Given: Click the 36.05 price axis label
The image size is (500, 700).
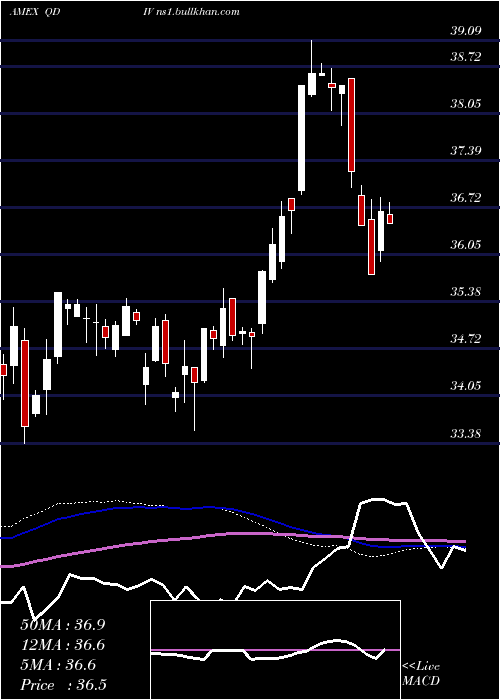Looking at the screenshot, I should tap(465, 245).
